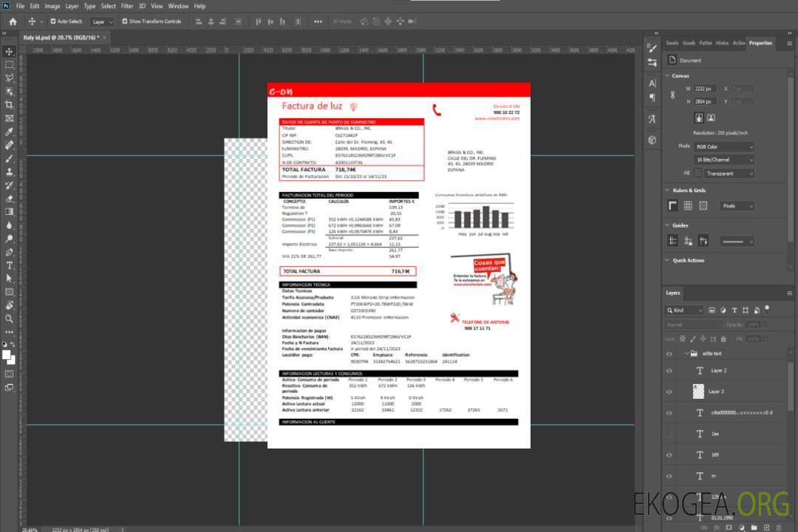Switch to the Swatches panel tab
Screen dimensions: 798x532
(672, 43)
